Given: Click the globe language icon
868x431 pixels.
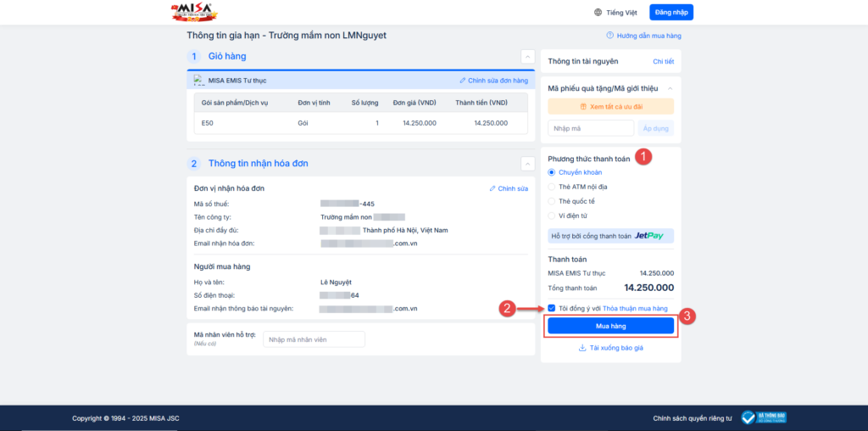Looking at the screenshot, I should click(x=598, y=12).
